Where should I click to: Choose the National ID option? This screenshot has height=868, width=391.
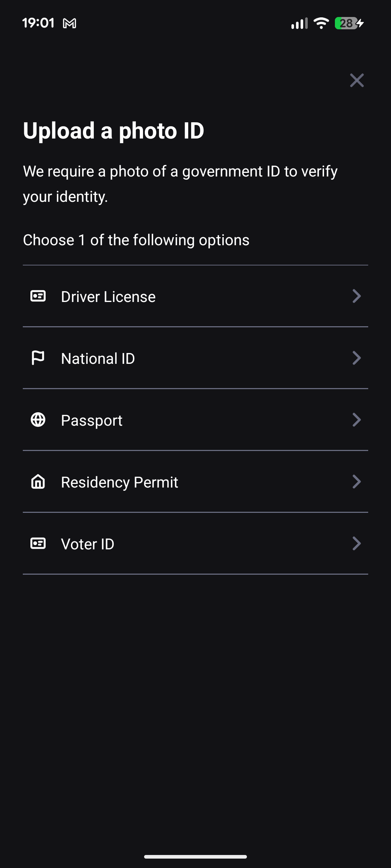pos(98,359)
